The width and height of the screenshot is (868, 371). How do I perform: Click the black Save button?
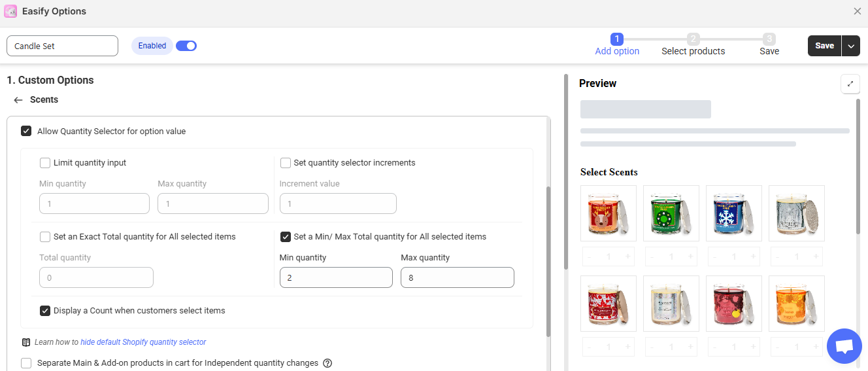(x=824, y=46)
